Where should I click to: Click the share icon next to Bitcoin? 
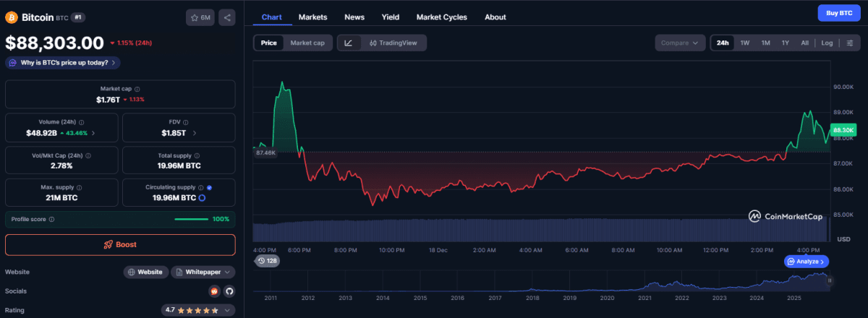click(x=226, y=17)
